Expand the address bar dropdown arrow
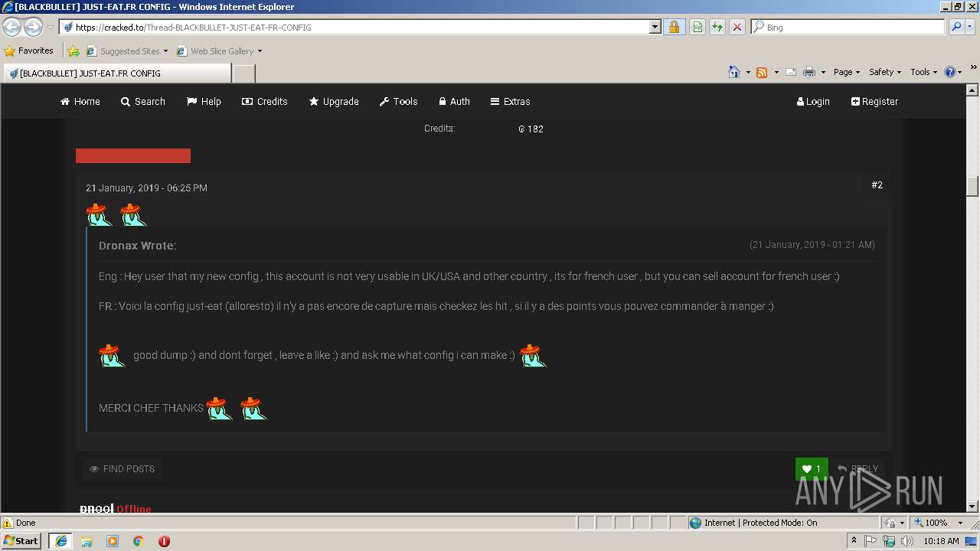This screenshot has width=980, height=551. (x=655, y=27)
